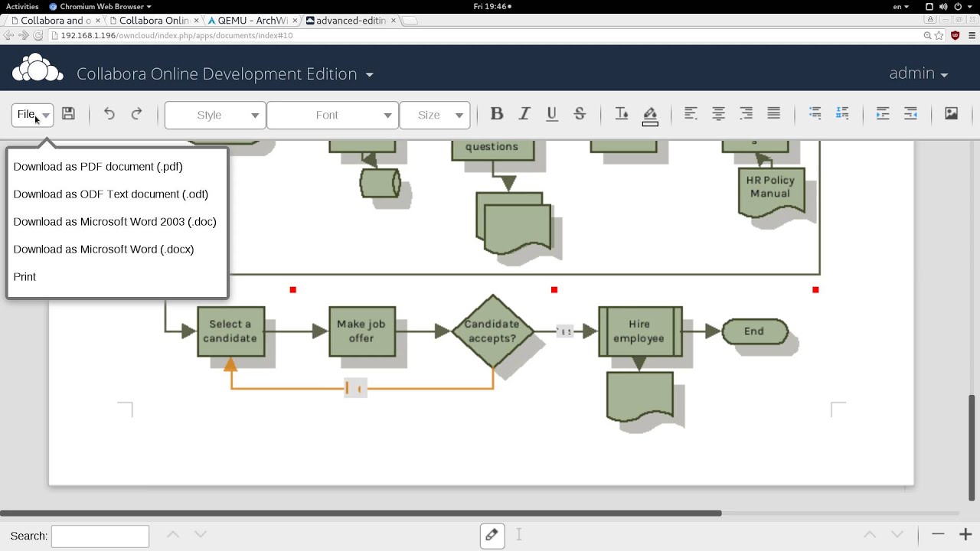Click the Candidate accepts? diamond shape
The width and height of the screenshot is (980, 551).
click(492, 331)
